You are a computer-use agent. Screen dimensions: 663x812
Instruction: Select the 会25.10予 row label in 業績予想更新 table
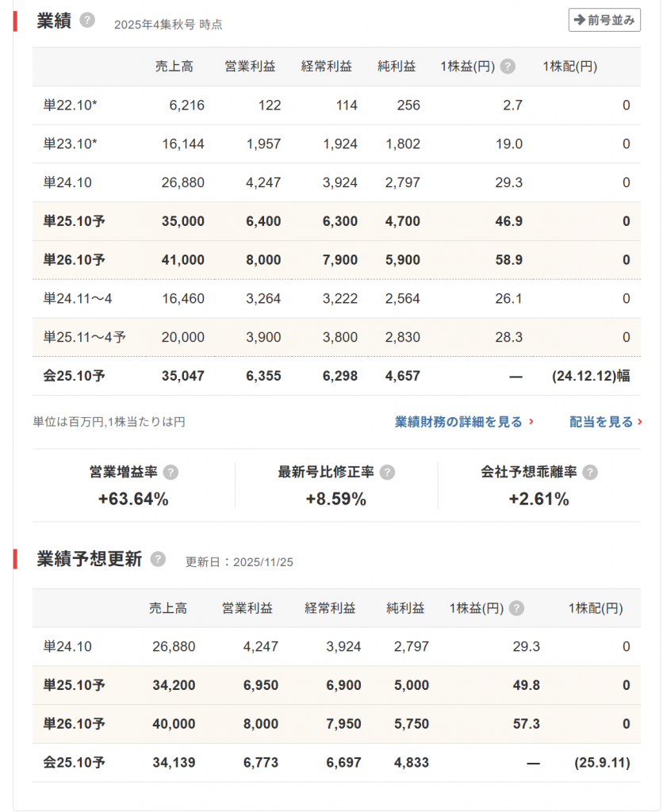pyautogui.click(x=74, y=763)
